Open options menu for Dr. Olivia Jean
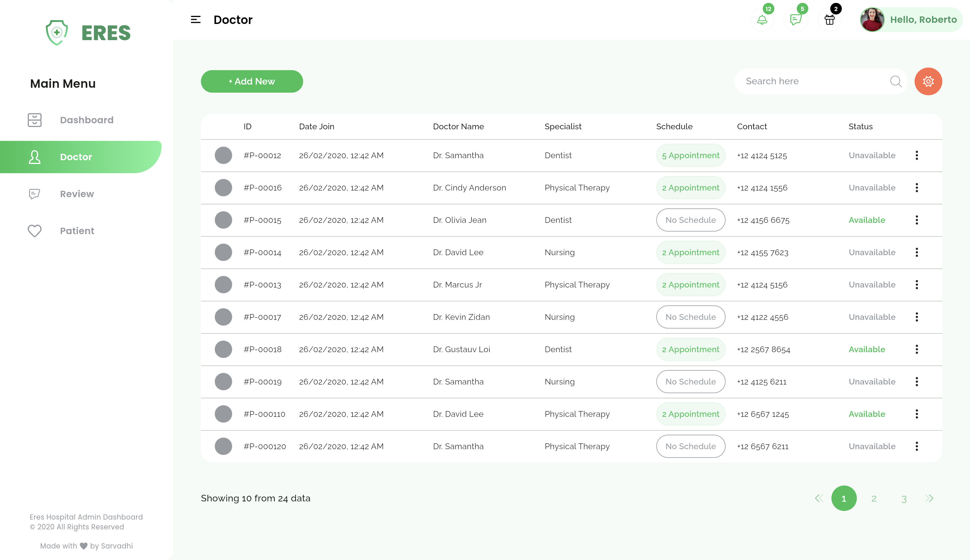Screen dimensions: 970x560 pyautogui.click(x=917, y=220)
